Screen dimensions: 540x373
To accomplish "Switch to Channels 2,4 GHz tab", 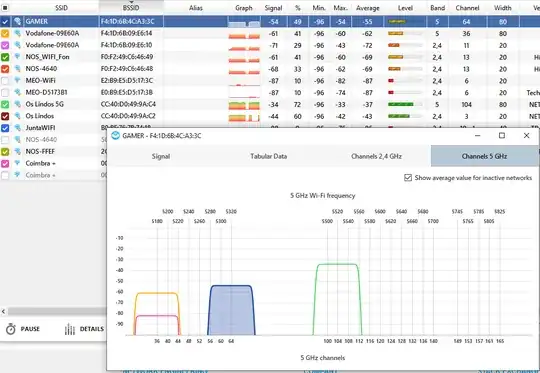I will pos(376,156).
